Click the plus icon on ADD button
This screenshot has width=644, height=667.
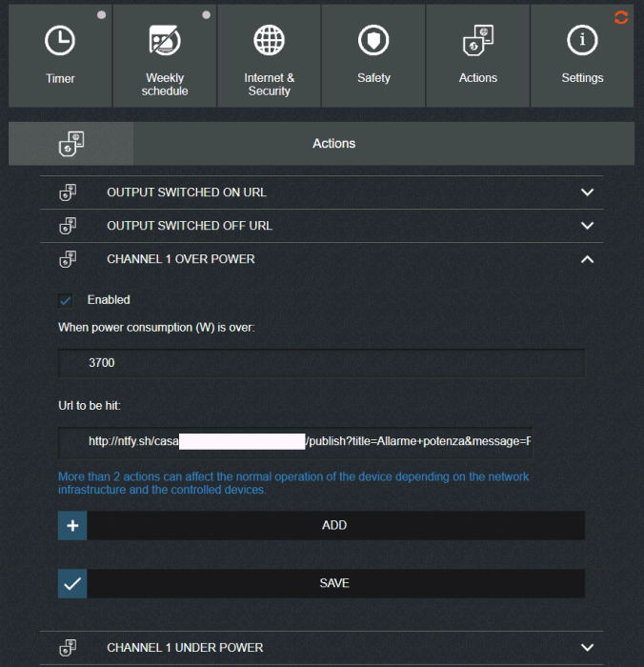click(x=72, y=526)
